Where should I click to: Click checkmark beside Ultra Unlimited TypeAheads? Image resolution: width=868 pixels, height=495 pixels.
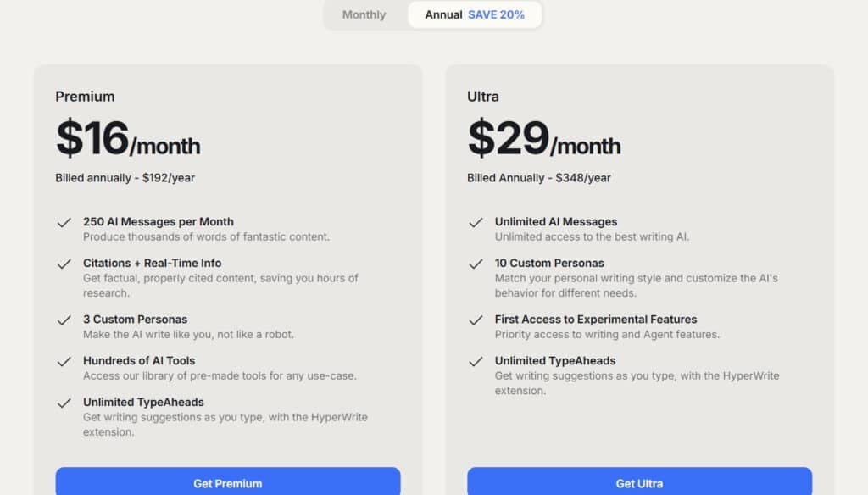[476, 362]
